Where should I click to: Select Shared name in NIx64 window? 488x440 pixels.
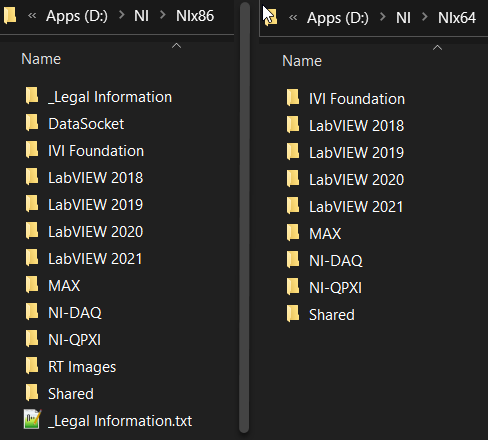[x=332, y=315]
